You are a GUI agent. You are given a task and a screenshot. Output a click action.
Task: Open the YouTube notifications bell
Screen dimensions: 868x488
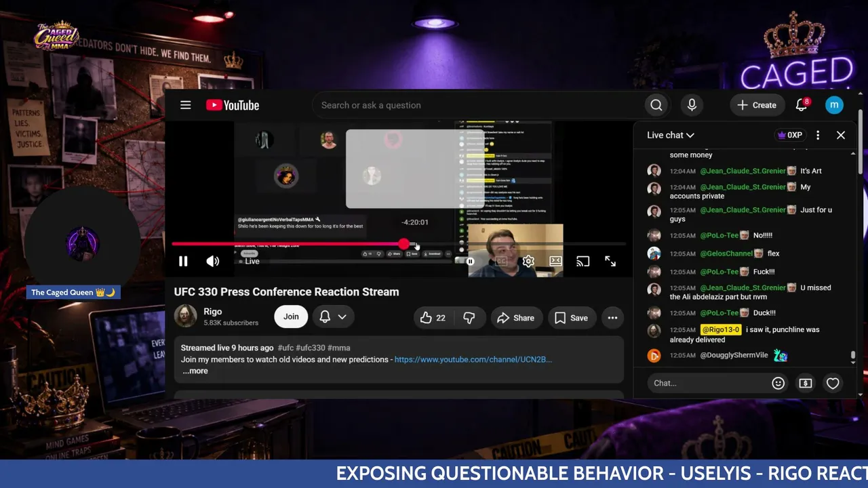(x=802, y=105)
